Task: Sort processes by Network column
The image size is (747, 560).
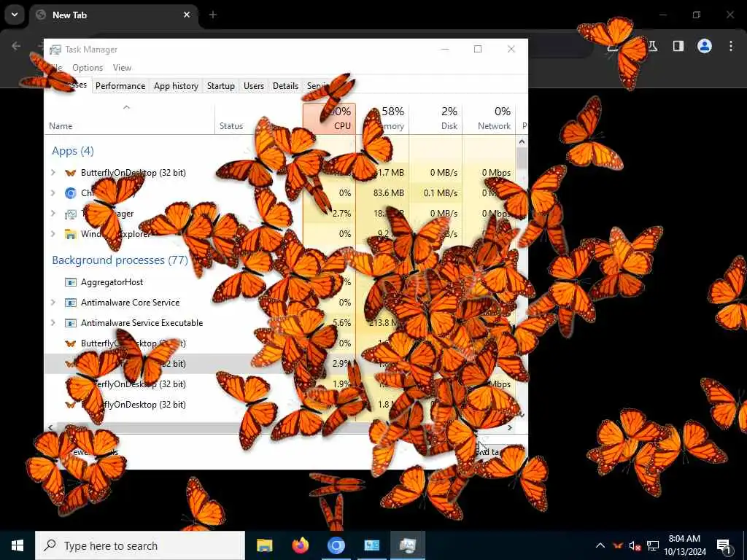Action: click(489, 119)
